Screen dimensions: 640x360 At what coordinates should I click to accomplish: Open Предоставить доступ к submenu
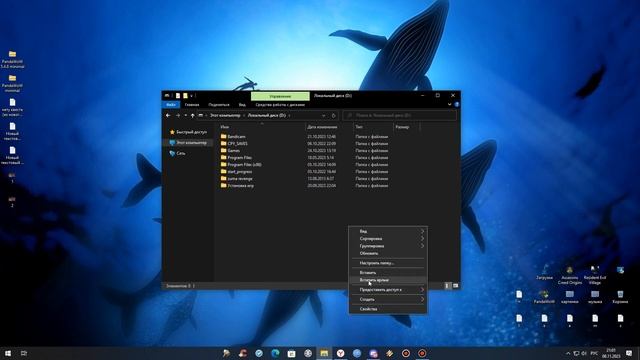[388, 290]
